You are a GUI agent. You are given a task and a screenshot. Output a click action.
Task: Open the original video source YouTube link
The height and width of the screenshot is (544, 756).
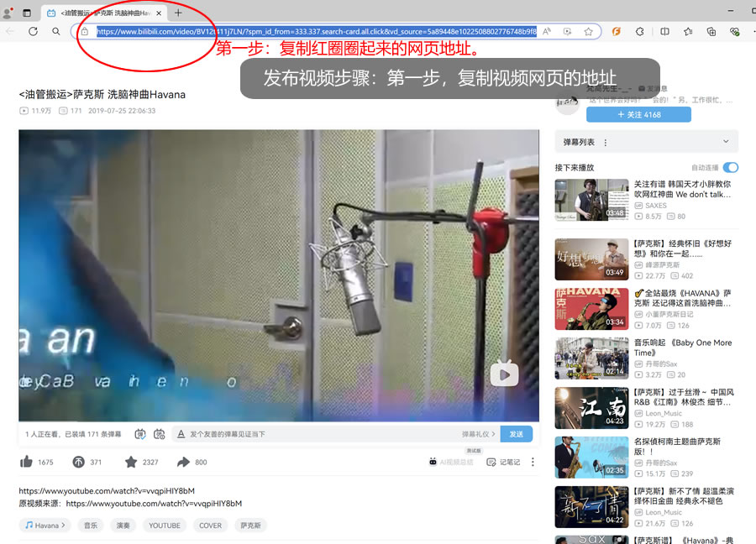(154, 503)
